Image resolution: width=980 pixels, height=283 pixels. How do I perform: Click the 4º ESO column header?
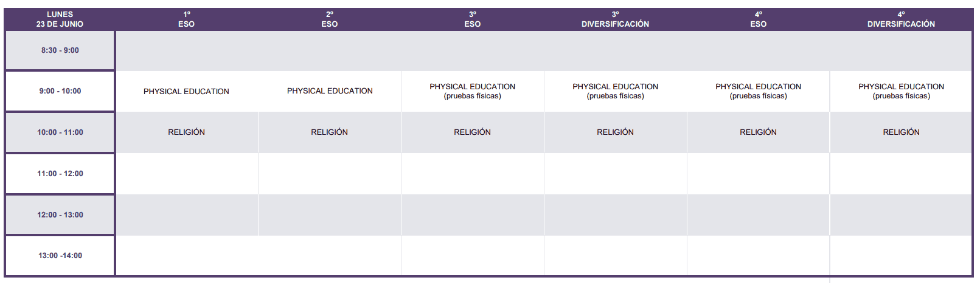pos(758,19)
